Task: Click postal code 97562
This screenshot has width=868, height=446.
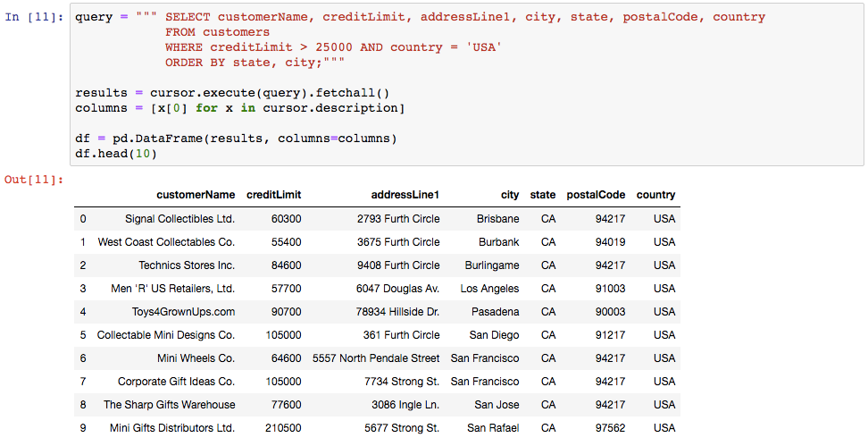Action: coord(611,428)
